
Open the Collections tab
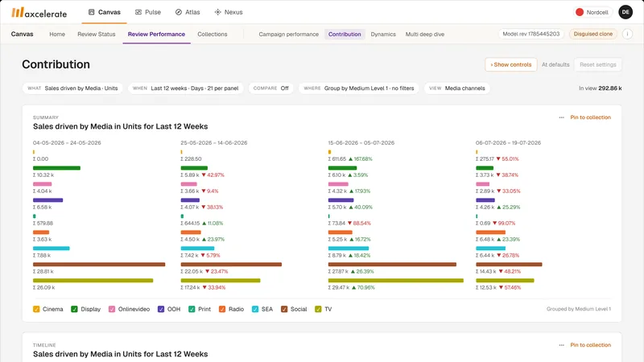coord(213,34)
